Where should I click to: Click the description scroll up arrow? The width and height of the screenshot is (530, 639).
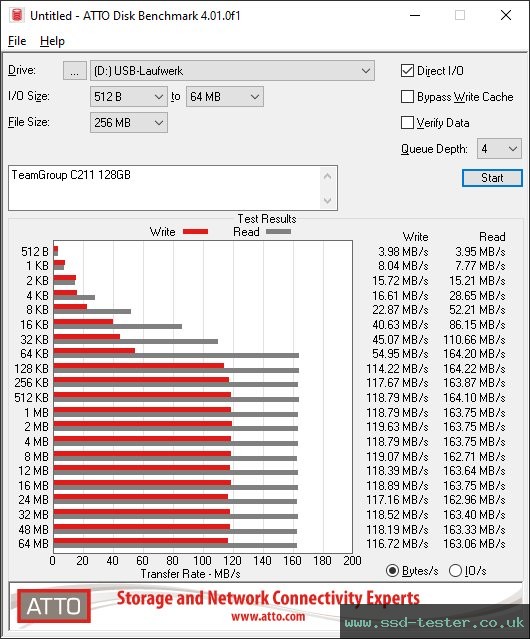[x=327, y=177]
